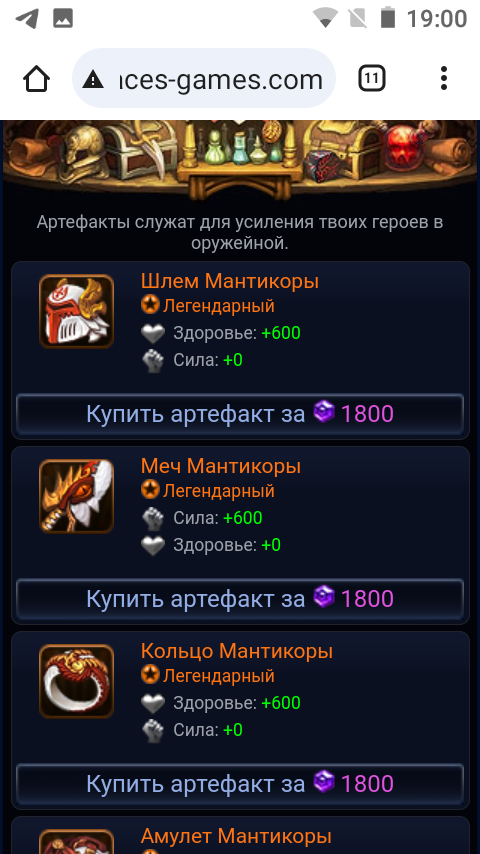Screen dimensions: 480x854
Task: Tap the not-secure warning triangle icon
Action: [x=93, y=81]
